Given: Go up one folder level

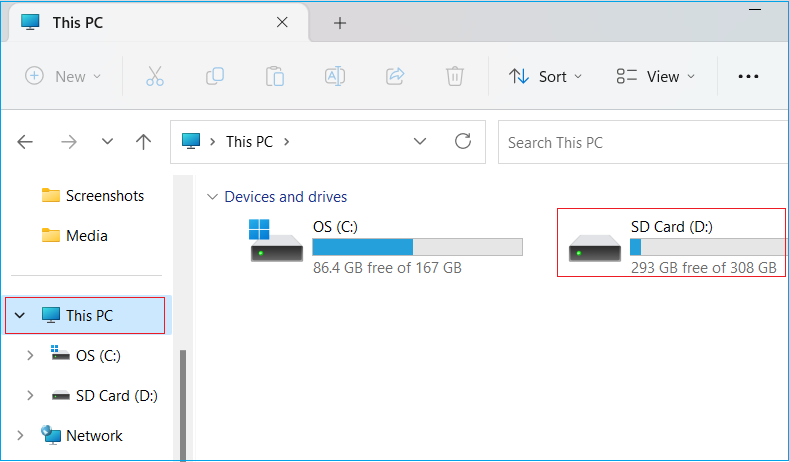Looking at the screenshot, I should coord(143,142).
